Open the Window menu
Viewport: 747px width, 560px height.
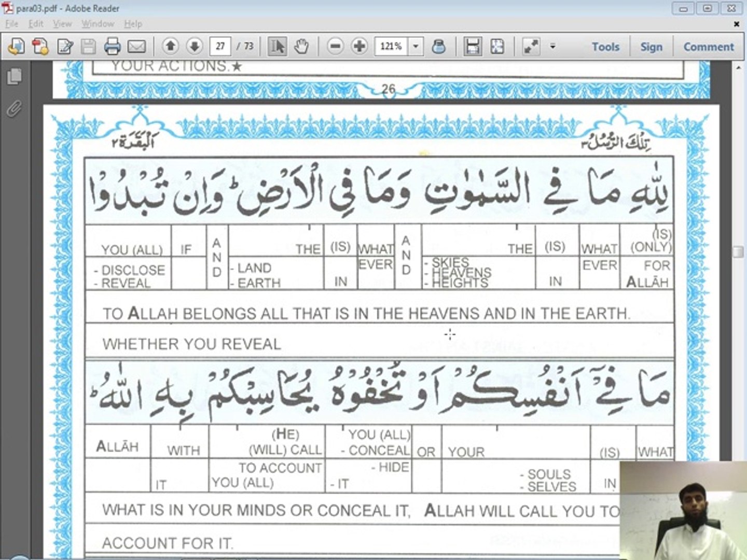click(x=98, y=24)
